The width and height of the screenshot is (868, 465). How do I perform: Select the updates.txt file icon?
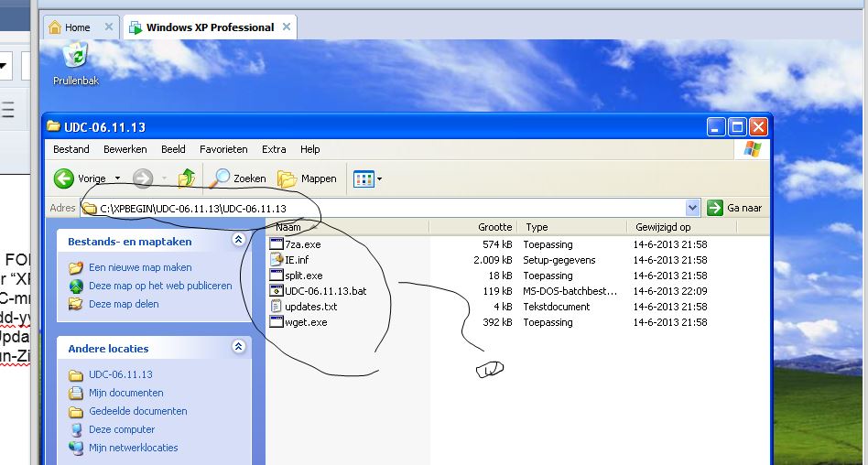(277, 306)
